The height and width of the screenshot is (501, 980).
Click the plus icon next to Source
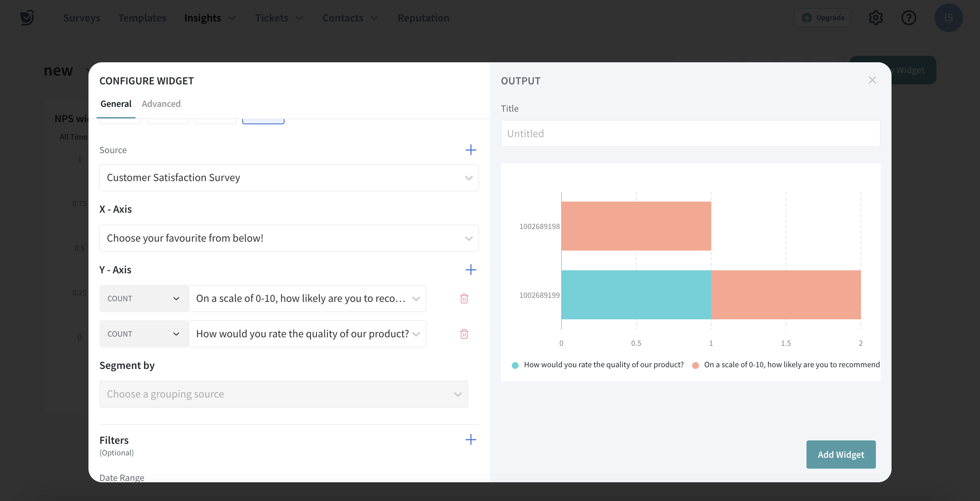(471, 150)
